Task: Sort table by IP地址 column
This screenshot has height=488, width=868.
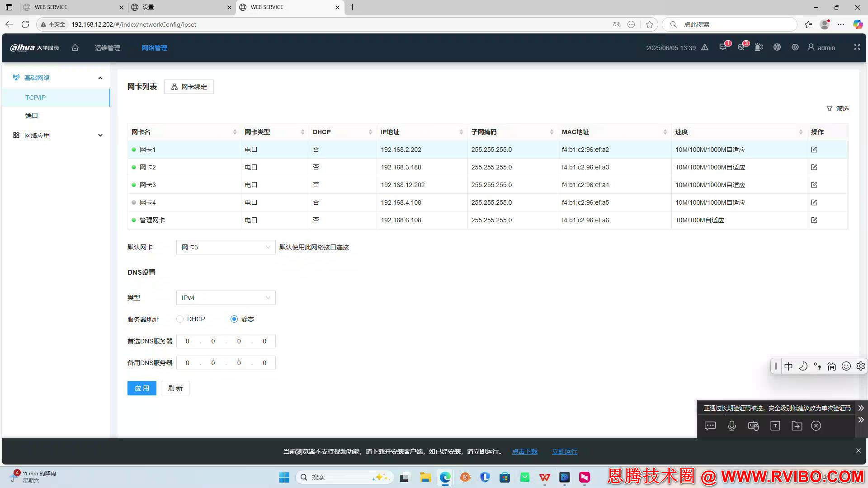Action: tap(461, 132)
